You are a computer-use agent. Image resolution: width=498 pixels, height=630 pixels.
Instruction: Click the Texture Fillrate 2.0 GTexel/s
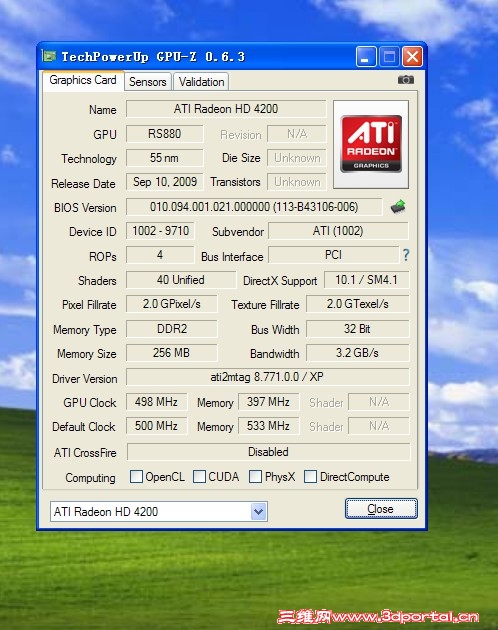point(358,304)
